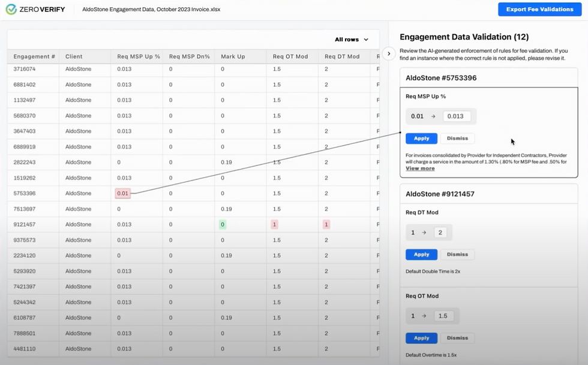Click the ZeroVerify logo icon
Viewport: 588px width, 365px height.
(x=11, y=10)
